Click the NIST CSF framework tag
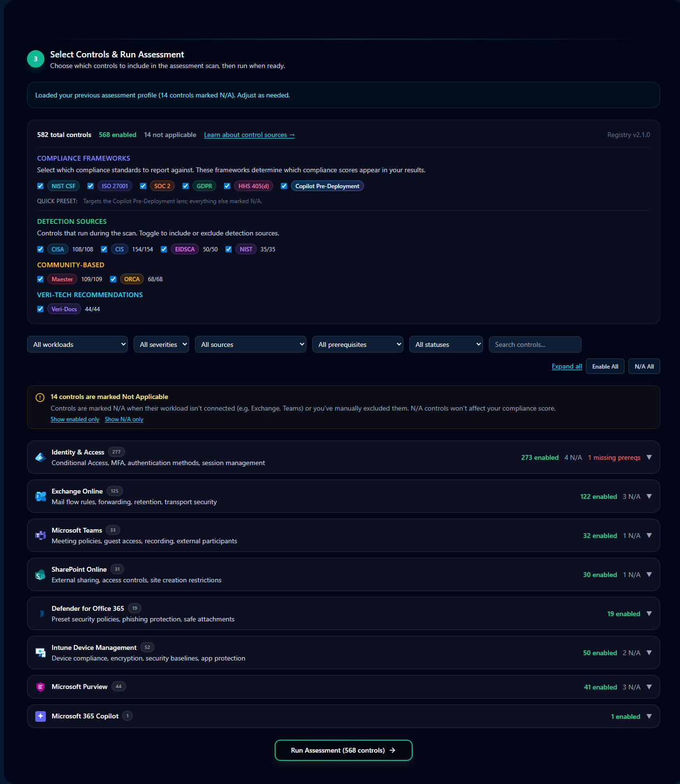The width and height of the screenshot is (680, 784). click(x=63, y=186)
